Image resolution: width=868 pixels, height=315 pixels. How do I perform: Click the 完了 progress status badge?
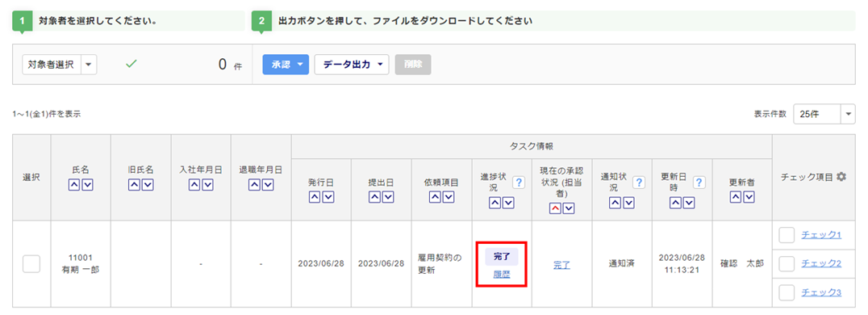coord(502,256)
